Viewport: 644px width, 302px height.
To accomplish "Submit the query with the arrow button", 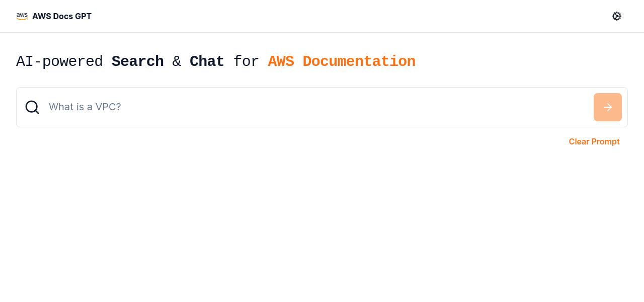I will point(607,107).
